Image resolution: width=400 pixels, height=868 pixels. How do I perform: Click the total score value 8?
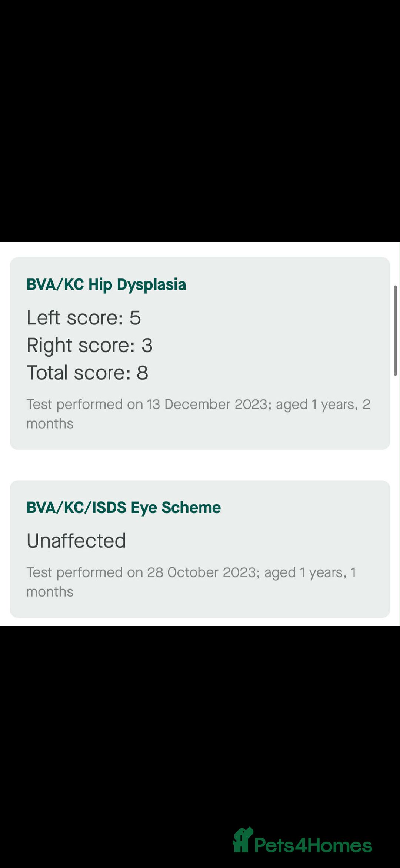coord(143,373)
